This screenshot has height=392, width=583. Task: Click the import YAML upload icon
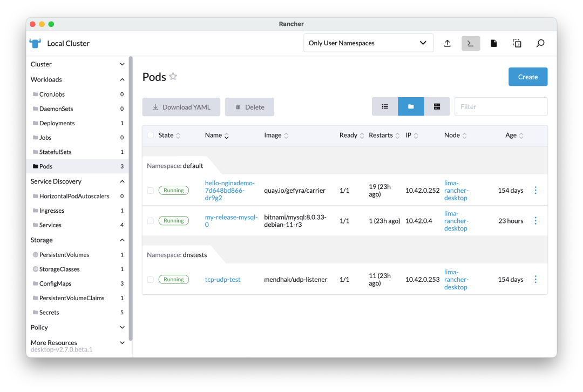click(447, 43)
